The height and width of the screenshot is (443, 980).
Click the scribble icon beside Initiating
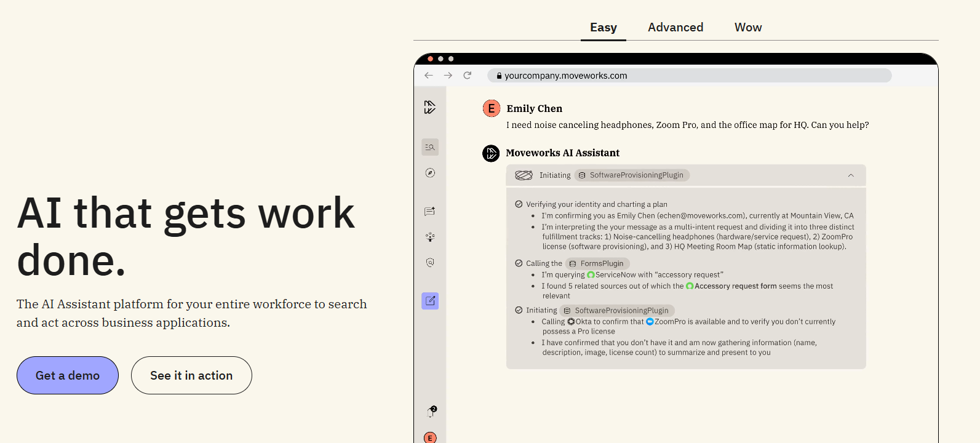tap(524, 175)
